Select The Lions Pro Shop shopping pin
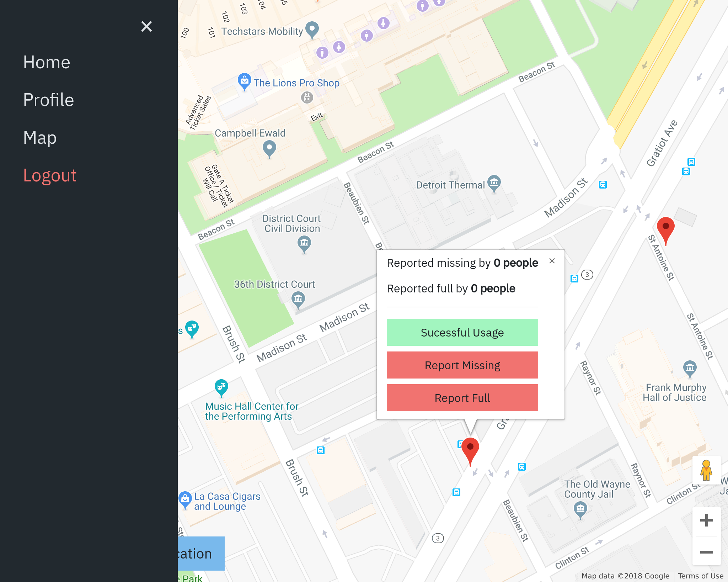 [x=244, y=81]
